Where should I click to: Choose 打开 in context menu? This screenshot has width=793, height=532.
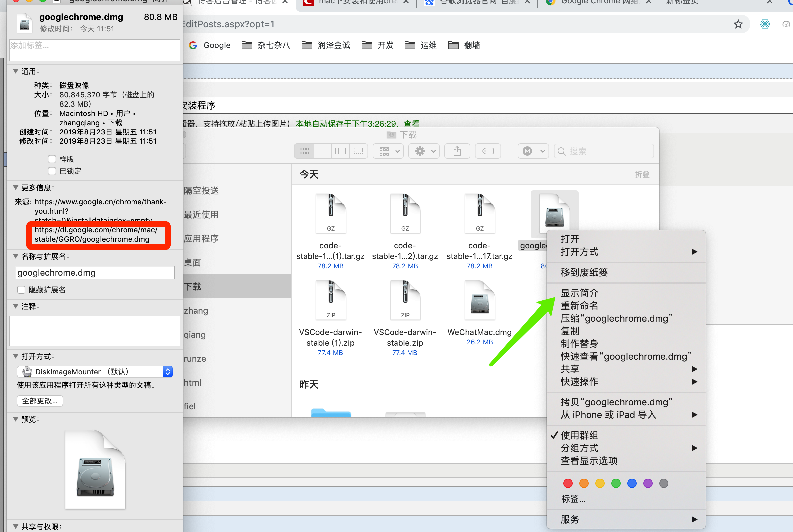pyautogui.click(x=570, y=239)
